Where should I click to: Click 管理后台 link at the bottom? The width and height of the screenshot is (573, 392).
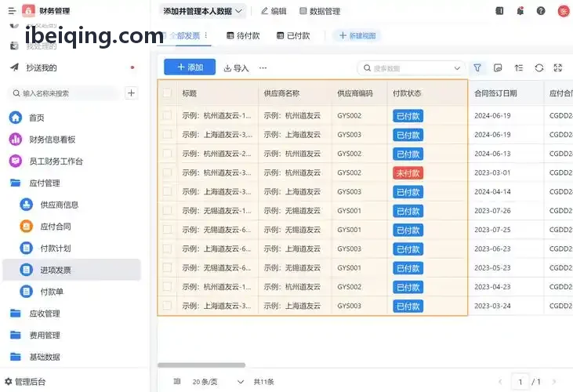[x=30, y=382]
